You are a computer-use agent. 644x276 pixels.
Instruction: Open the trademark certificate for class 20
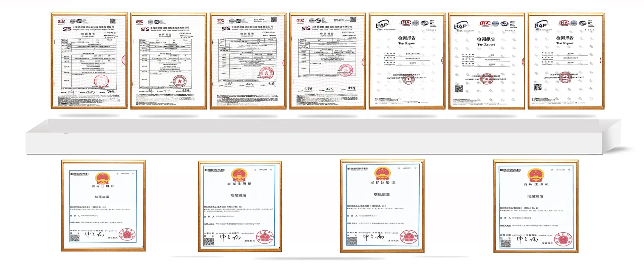coord(103,205)
